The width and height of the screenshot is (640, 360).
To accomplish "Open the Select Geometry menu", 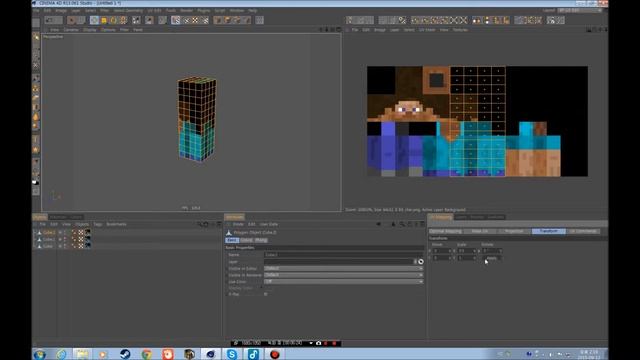I will point(128,11).
